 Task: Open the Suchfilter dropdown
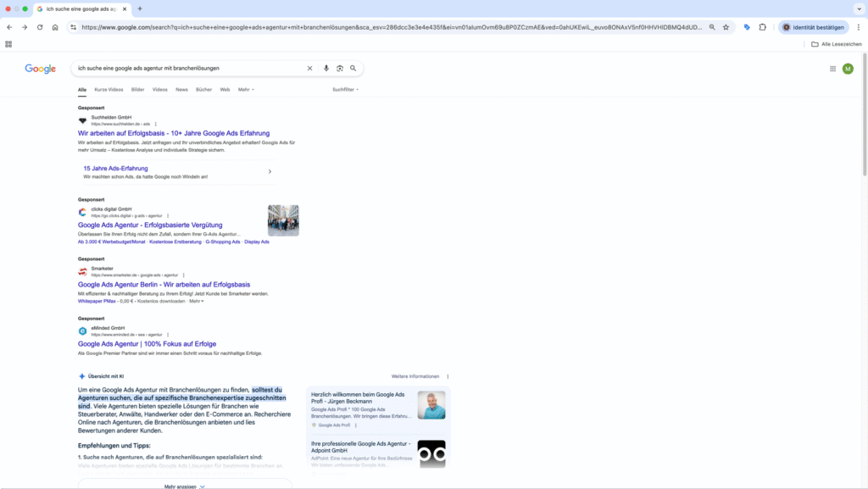pos(345,89)
